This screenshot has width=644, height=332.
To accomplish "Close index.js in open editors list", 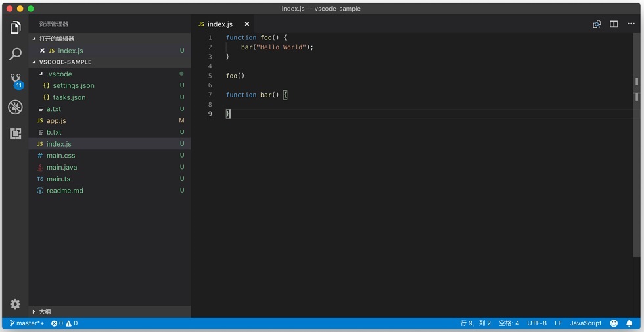I will point(42,51).
